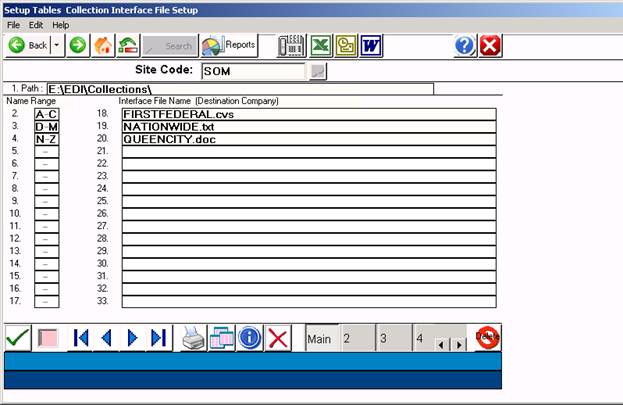Open the Reports button
Image resolution: width=623 pixels, height=405 pixels.
tap(229, 45)
